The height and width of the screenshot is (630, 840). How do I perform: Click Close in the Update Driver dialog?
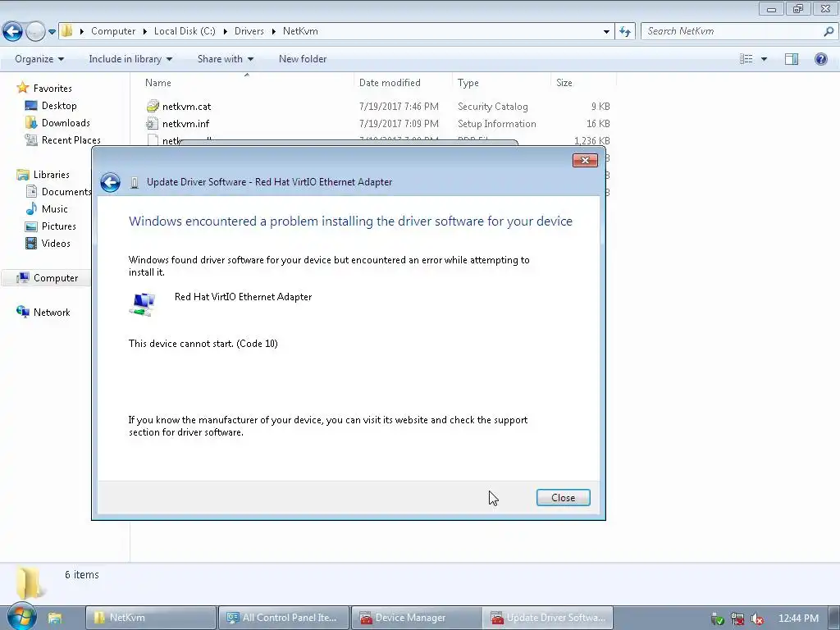563,498
